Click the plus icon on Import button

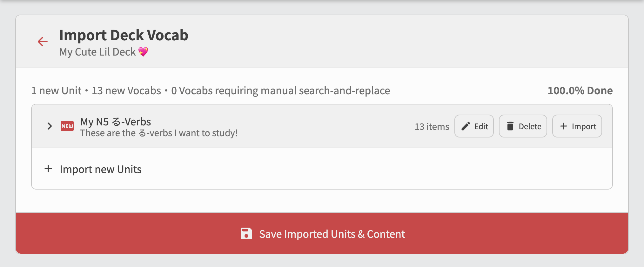pyautogui.click(x=564, y=126)
